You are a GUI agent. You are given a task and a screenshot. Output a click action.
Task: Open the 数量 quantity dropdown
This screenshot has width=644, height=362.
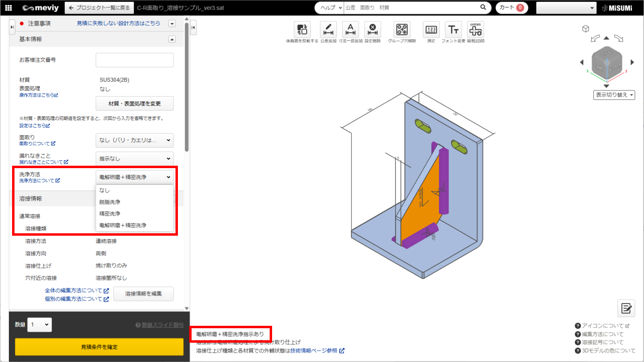[39, 325]
